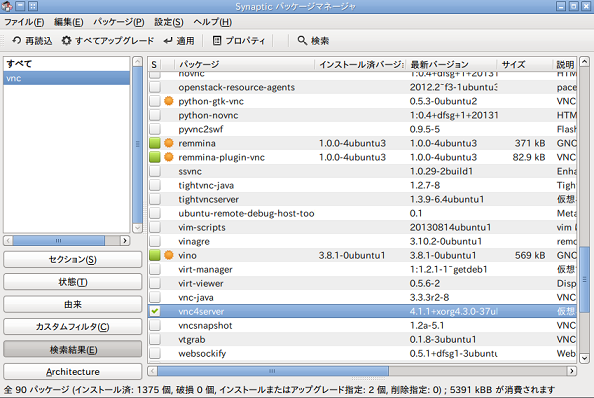Mark the tightvnc-java status checkbox
Image resolution: width=594 pixels, height=398 pixels.
coord(155,185)
